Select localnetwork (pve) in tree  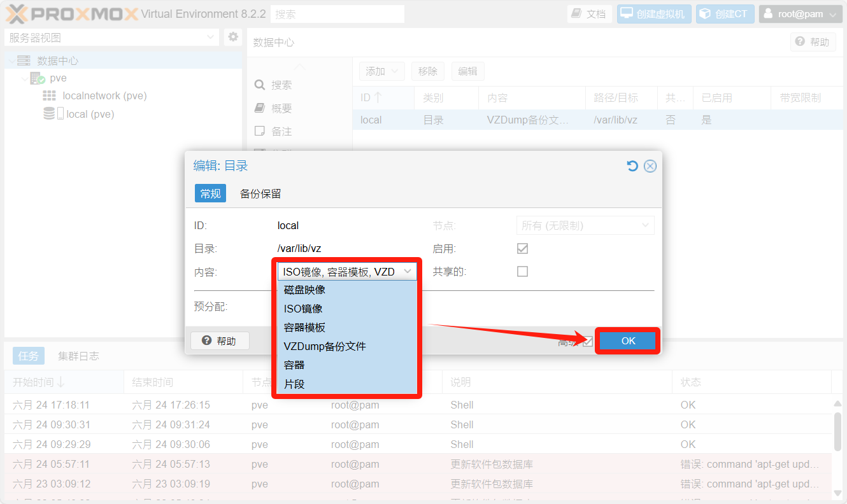pyautogui.click(x=104, y=96)
